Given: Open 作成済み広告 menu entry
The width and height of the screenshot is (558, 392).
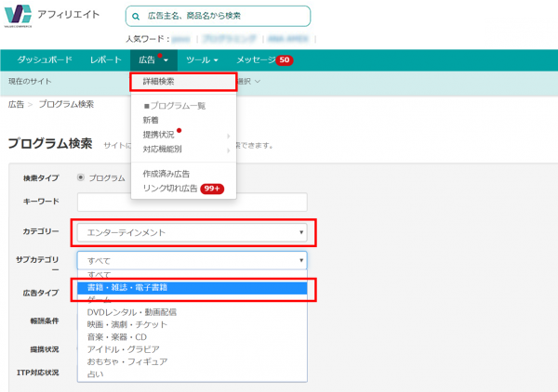Looking at the screenshot, I should [166, 174].
